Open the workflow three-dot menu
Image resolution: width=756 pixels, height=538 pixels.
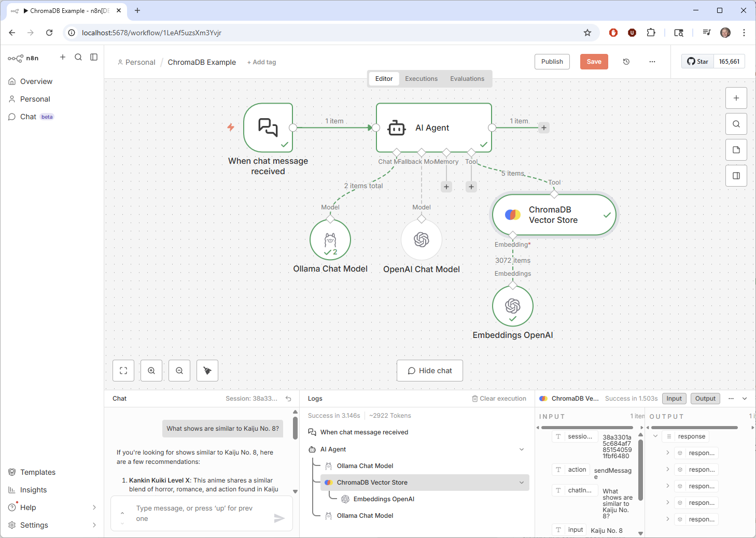(652, 62)
